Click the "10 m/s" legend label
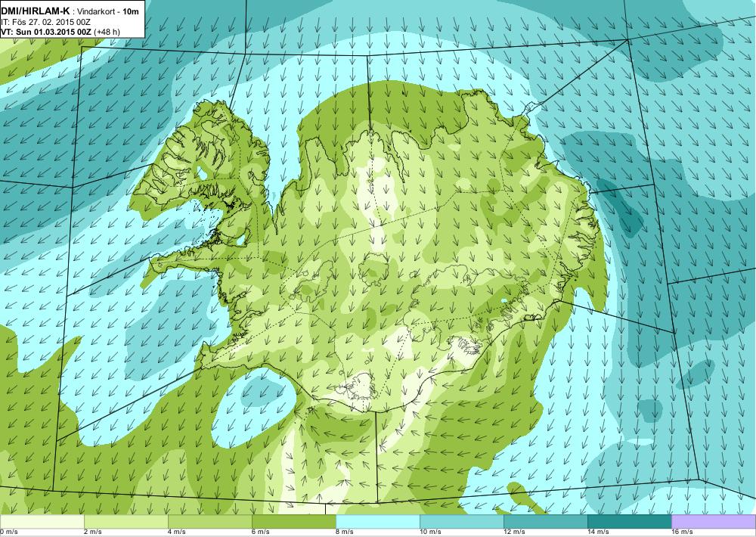Image resolution: width=756 pixels, height=537 pixels. (430, 532)
